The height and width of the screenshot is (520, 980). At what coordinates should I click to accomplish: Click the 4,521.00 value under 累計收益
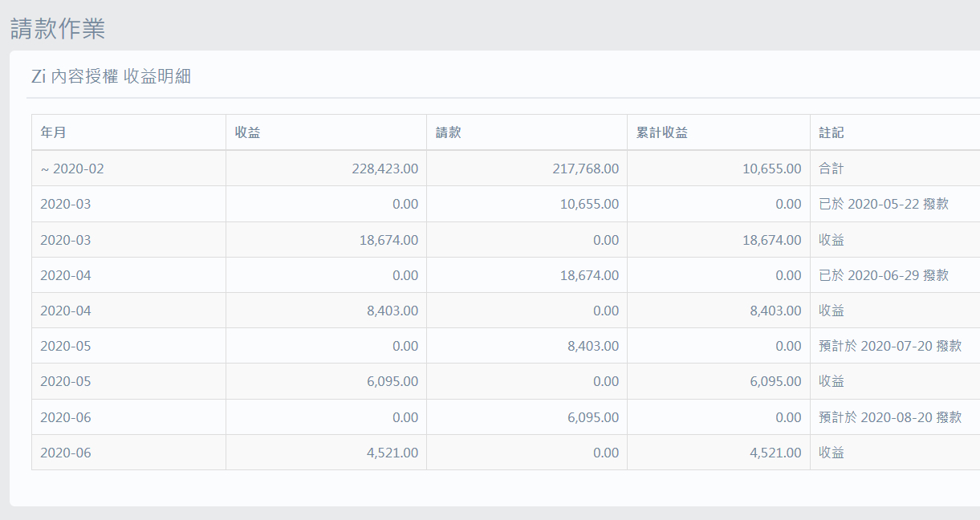pyautogui.click(x=775, y=453)
